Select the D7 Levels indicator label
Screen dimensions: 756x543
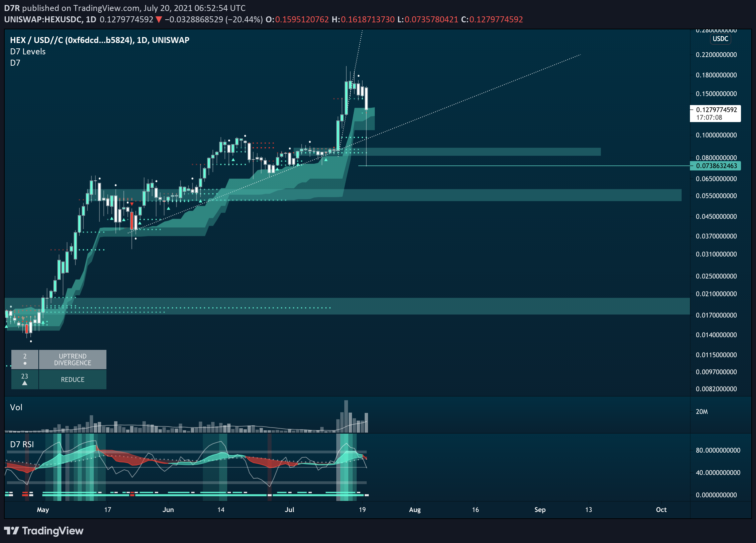tap(28, 52)
